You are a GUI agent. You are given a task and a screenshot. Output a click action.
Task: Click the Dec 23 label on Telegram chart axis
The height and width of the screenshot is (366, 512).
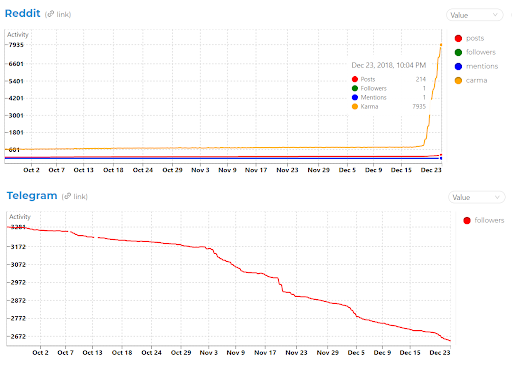pyautogui.click(x=440, y=352)
